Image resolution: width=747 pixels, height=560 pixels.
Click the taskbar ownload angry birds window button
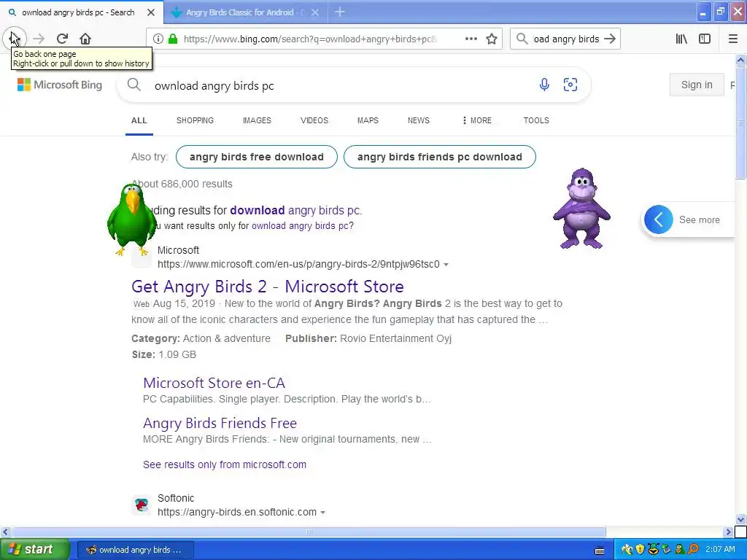[x=135, y=550]
